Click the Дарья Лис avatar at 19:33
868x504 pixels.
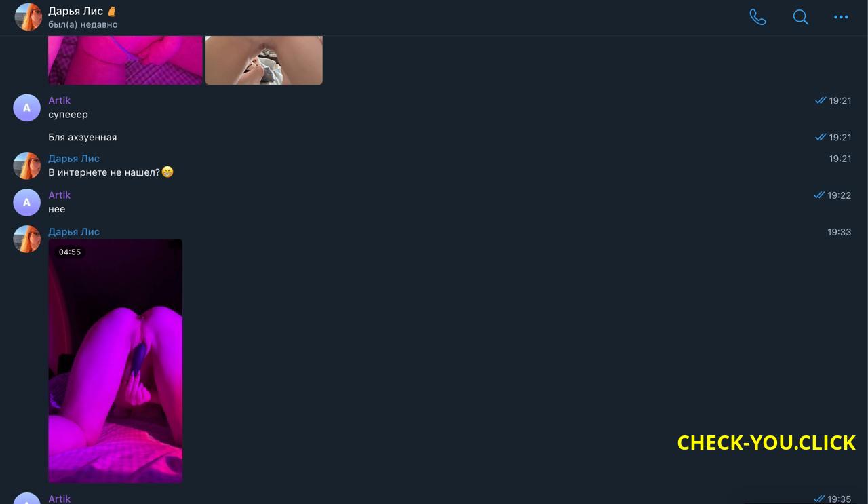[27, 239]
